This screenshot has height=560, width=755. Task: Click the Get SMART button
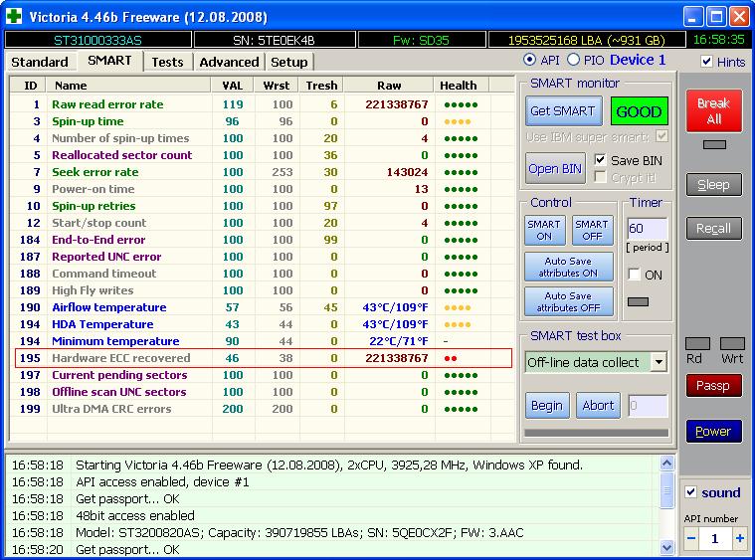pos(563,111)
